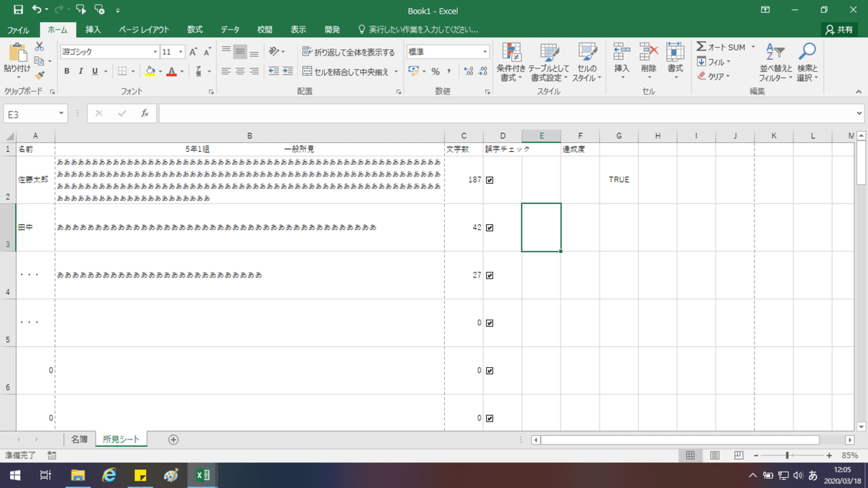Open Windows Start menu
This screenshot has height=488, width=868.
point(14,475)
